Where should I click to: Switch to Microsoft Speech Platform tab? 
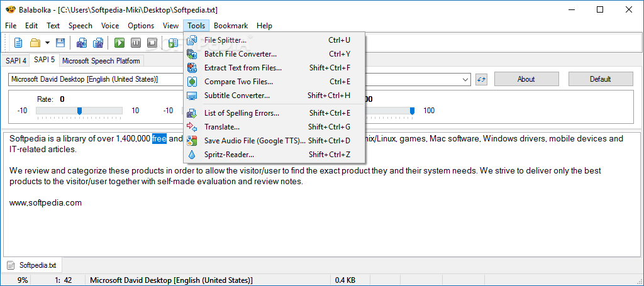click(101, 61)
